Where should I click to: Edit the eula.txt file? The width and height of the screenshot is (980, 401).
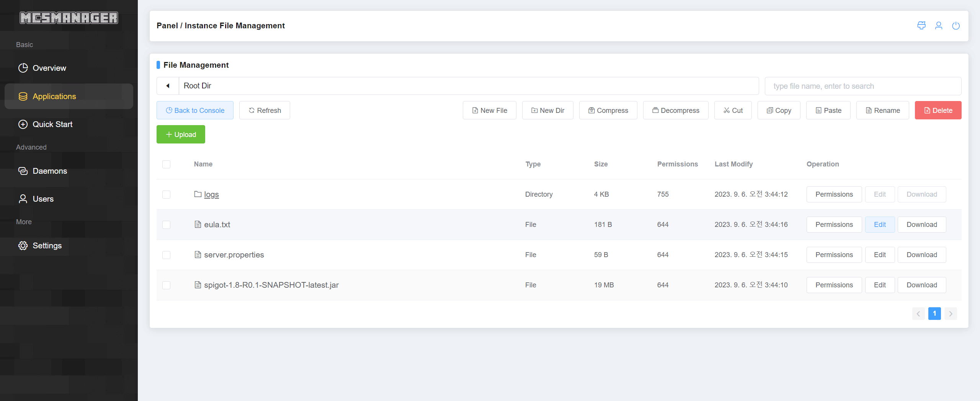(x=880, y=225)
